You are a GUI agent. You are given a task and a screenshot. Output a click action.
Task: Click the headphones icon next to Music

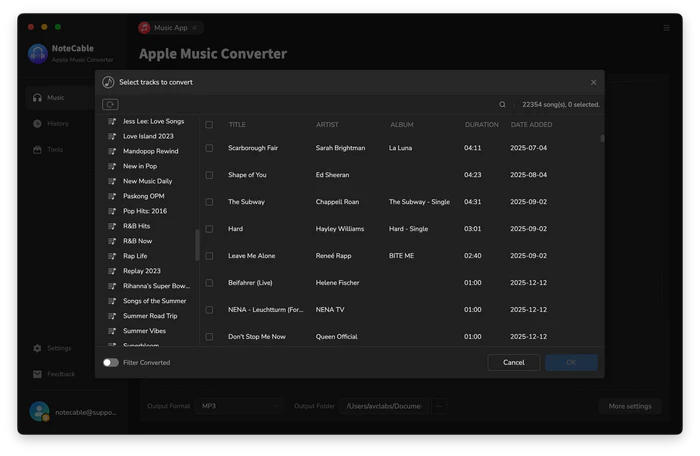pos(38,97)
